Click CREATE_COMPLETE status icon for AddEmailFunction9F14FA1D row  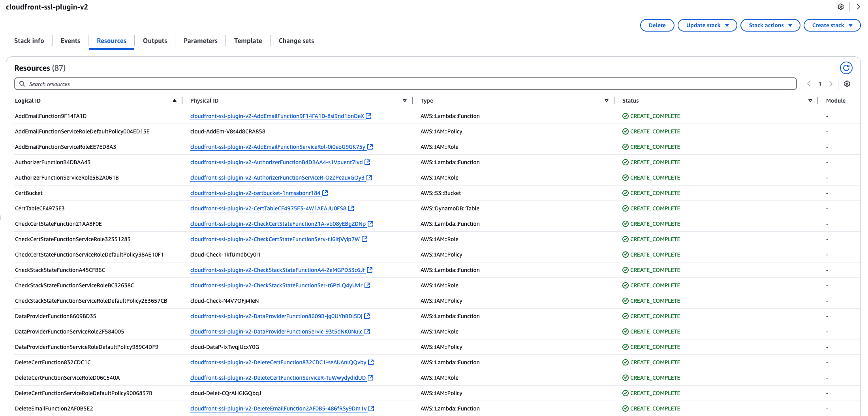coord(626,116)
